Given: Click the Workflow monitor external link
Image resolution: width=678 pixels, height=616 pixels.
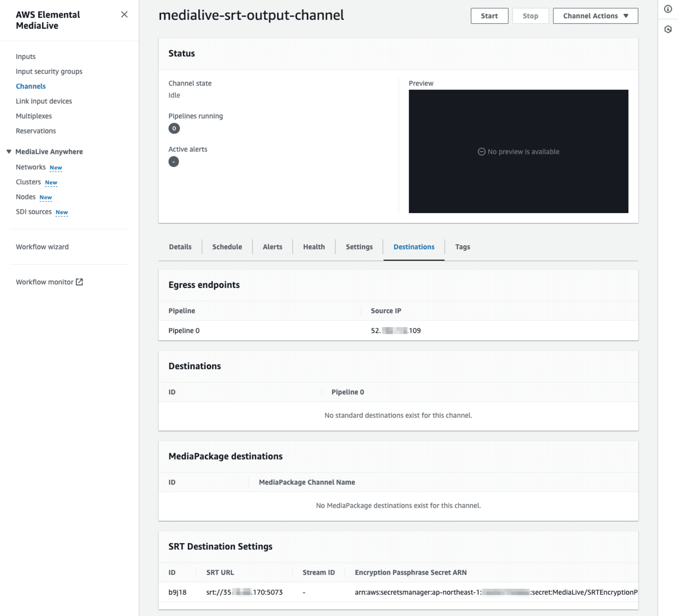Looking at the screenshot, I should [x=49, y=282].
